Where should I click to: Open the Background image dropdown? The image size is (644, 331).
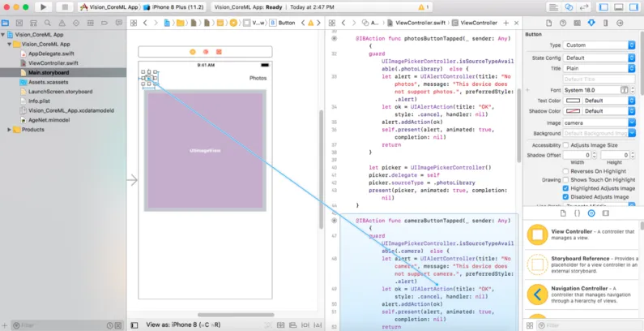(599, 133)
